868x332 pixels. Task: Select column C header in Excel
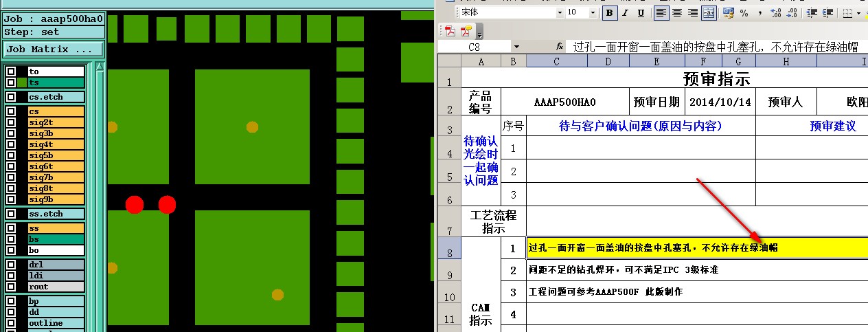[557, 61]
